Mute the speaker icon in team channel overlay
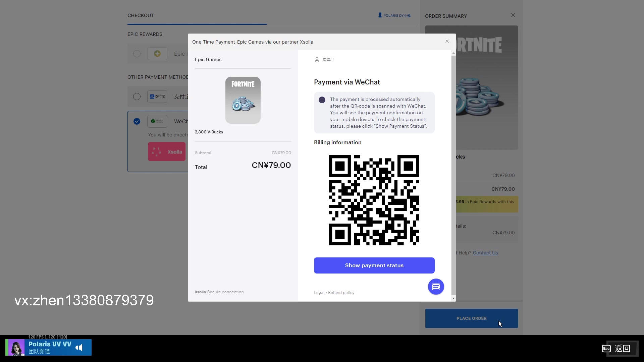The height and width of the screenshot is (362, 644). [x=79, y=348]
